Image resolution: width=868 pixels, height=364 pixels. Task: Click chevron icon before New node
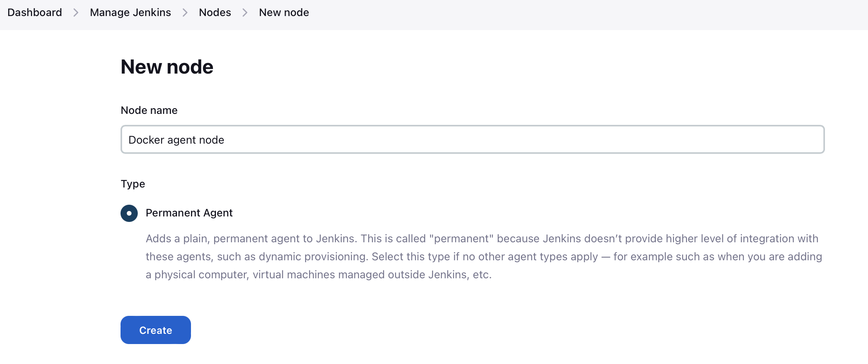[245, 12]
